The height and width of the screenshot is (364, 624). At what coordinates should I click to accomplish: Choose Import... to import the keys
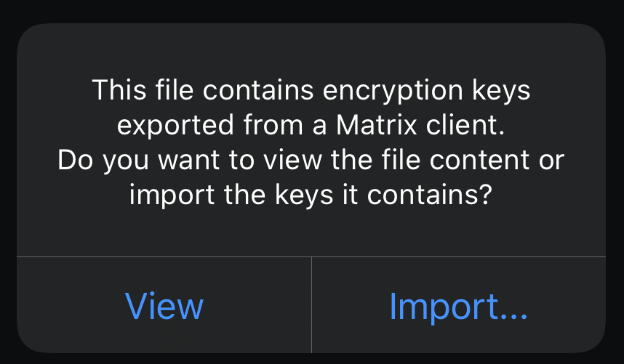click(458, 305)
